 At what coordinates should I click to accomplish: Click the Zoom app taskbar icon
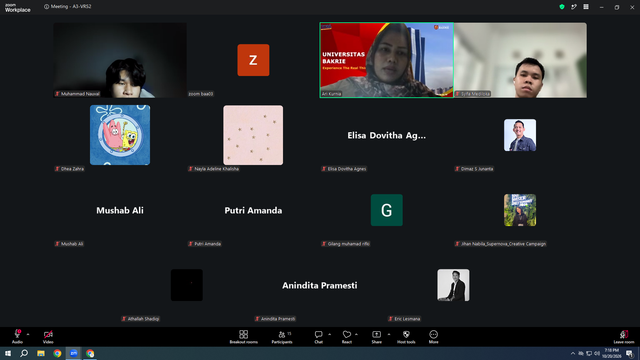(74, 353)
